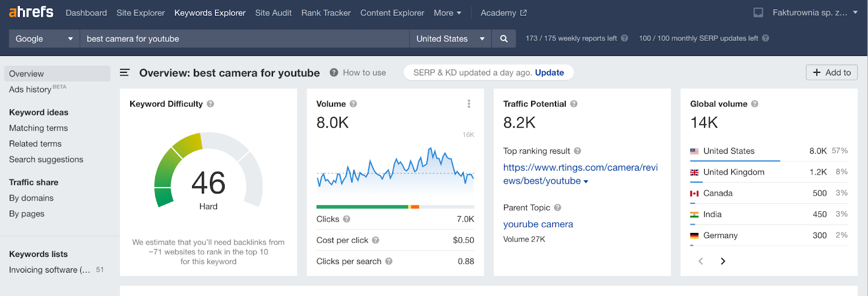Open Rank Tracker
The height and width of the screenshot is (296, 868).
pos(326,12)
